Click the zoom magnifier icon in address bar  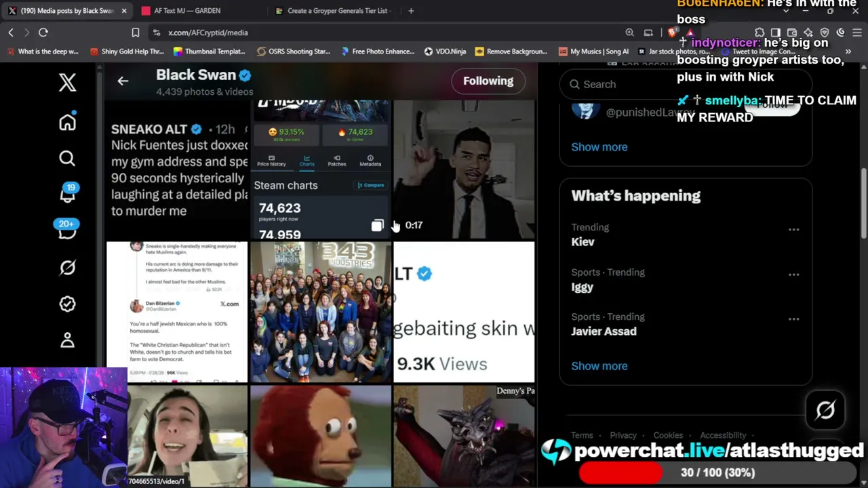[630, 33]
